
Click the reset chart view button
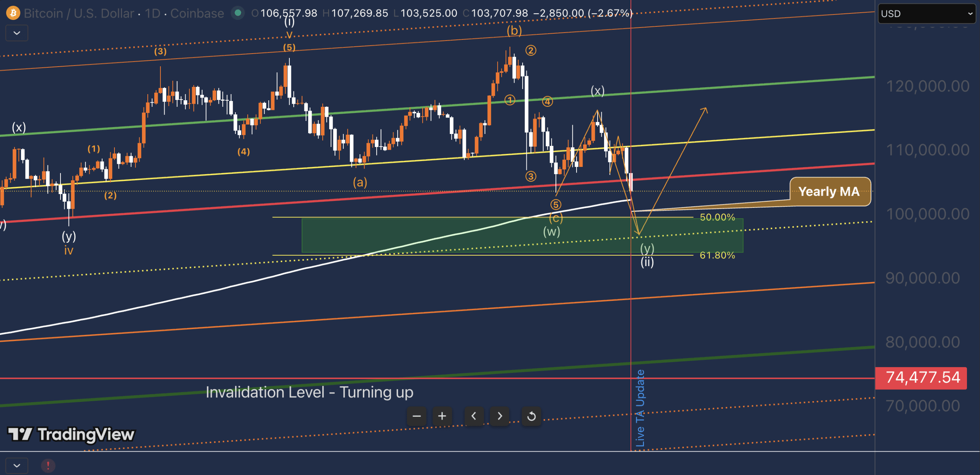(x=531, y=416)
